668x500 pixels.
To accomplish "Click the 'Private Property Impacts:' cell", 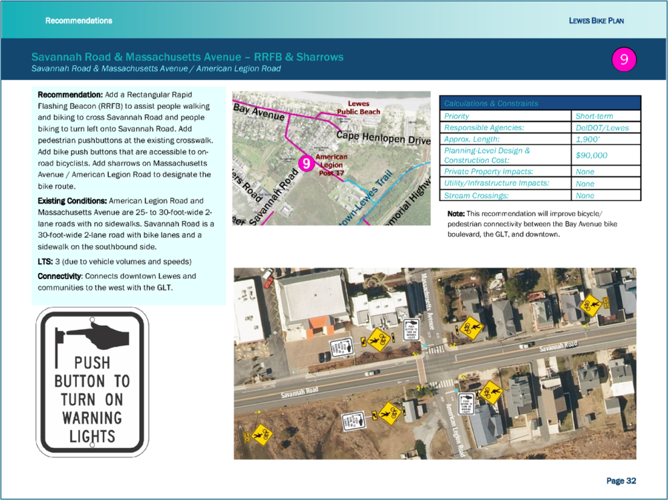I will [x=505, y=171].
